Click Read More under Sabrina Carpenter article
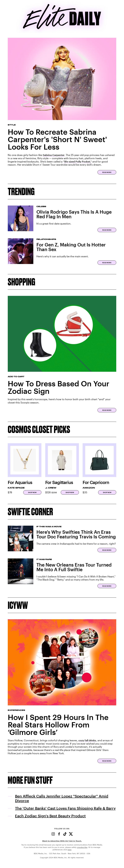The image size is (124, 868). (107, 172)
